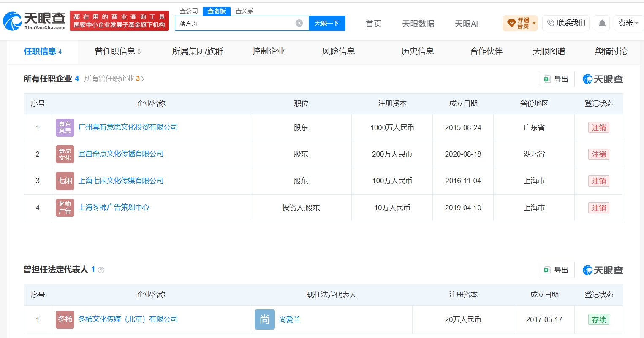The width and height of the screenshot is (644, 338).
Task: Open 冬柿文化传媒（北京）有限公司 link
Action: click(x=128, y=319)
